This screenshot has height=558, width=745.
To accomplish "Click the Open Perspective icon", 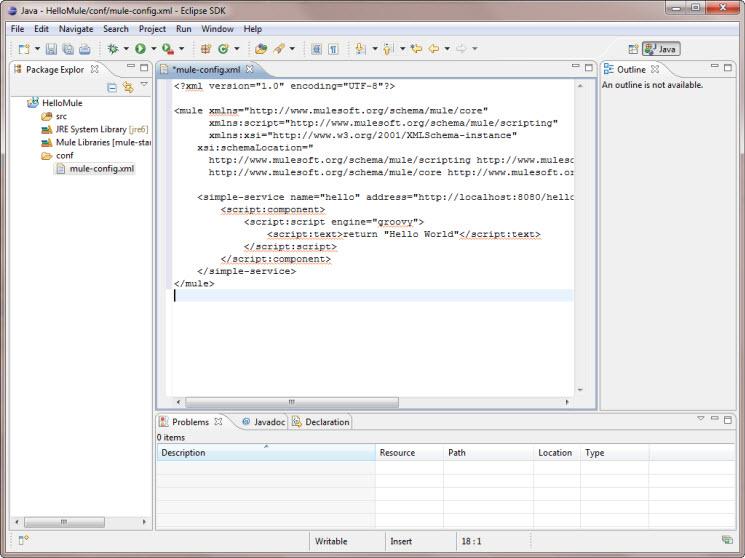I will click(x=633, y=49).
